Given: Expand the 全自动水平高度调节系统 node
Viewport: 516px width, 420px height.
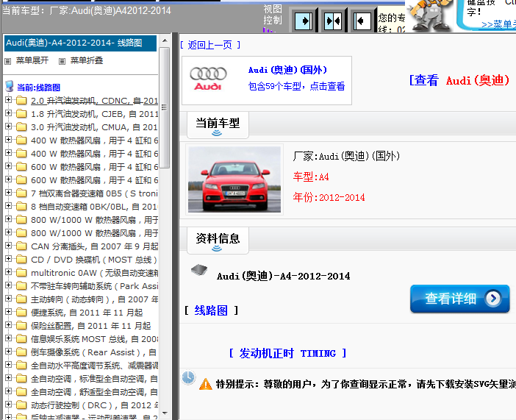Looking at the screenshot, I should coord(8,365).
